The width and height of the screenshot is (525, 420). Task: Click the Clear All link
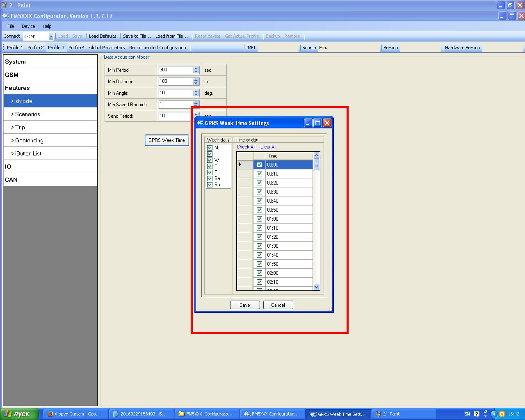pos(268,147)
